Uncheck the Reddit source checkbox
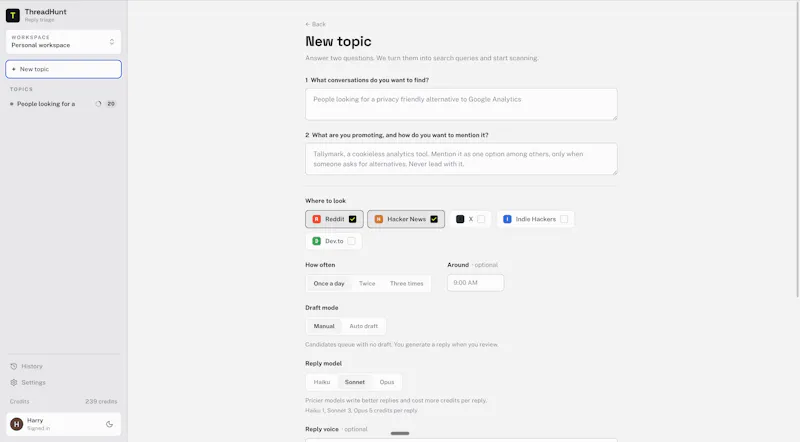 353,219
